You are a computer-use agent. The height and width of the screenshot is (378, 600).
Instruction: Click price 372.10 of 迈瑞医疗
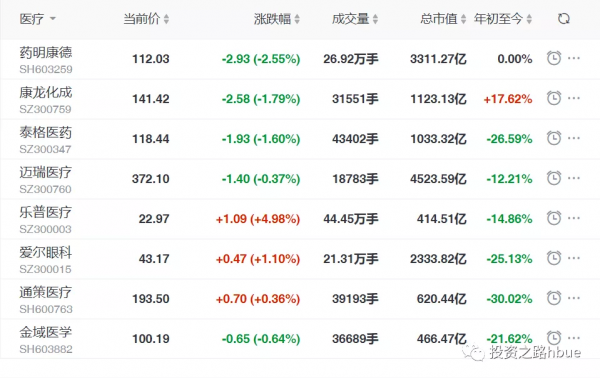coord(151,179)
